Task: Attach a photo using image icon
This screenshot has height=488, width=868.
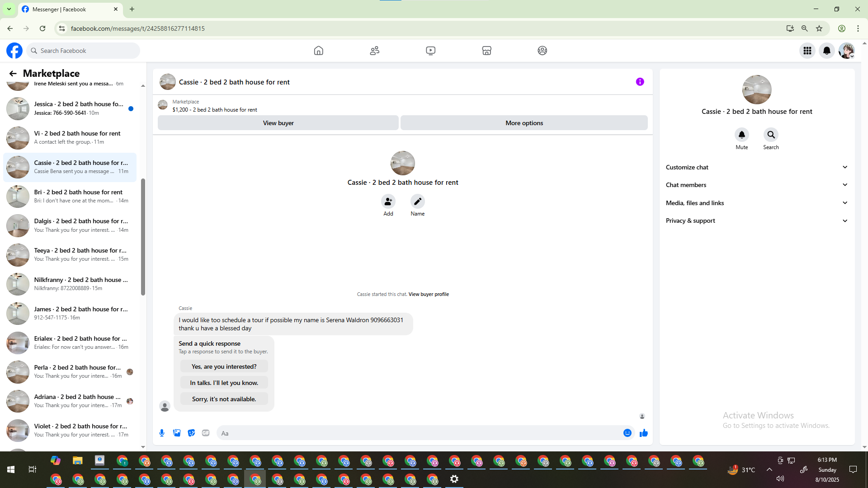Action: tap(177, 433)
